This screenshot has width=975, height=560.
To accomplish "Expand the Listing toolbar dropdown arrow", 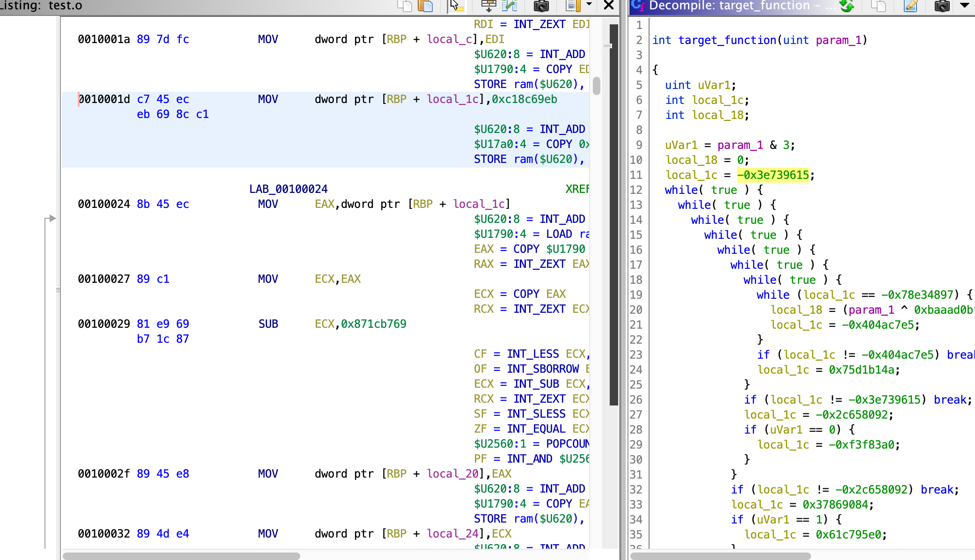I will click(x=589, y=5).
